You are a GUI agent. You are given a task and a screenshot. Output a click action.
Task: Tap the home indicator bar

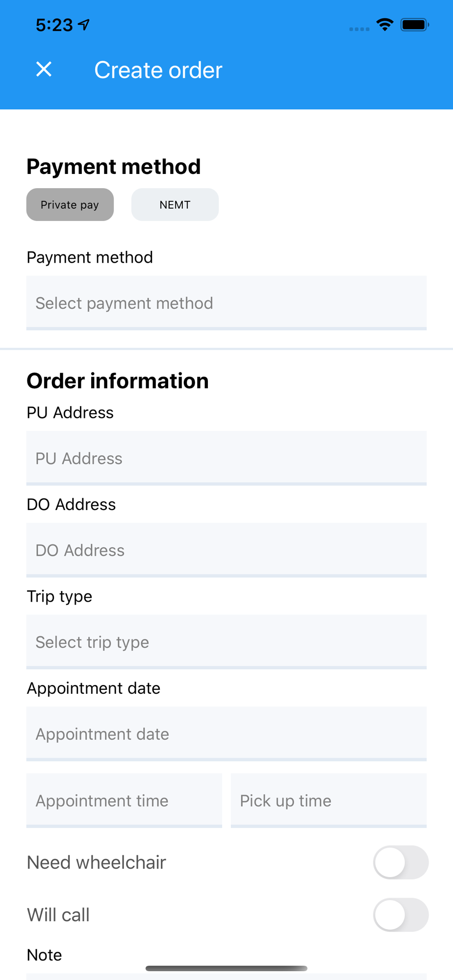(x=226, y=968)
